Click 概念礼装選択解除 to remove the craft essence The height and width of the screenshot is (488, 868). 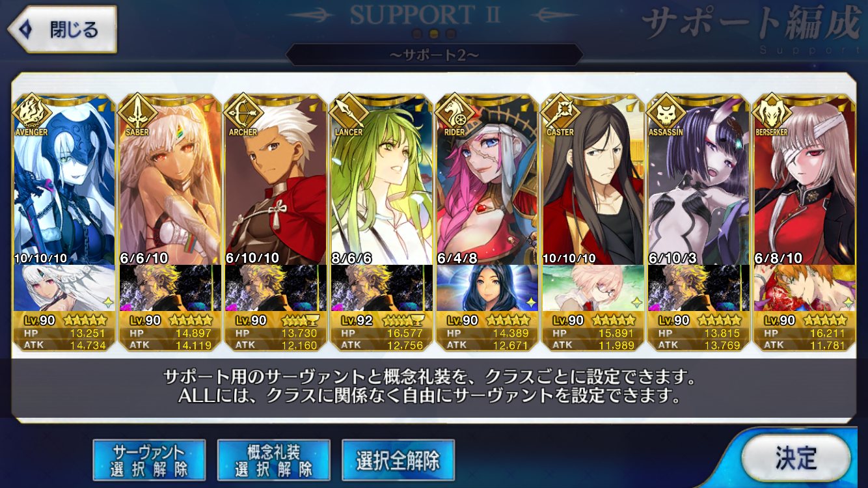click(x=274, y=460)
